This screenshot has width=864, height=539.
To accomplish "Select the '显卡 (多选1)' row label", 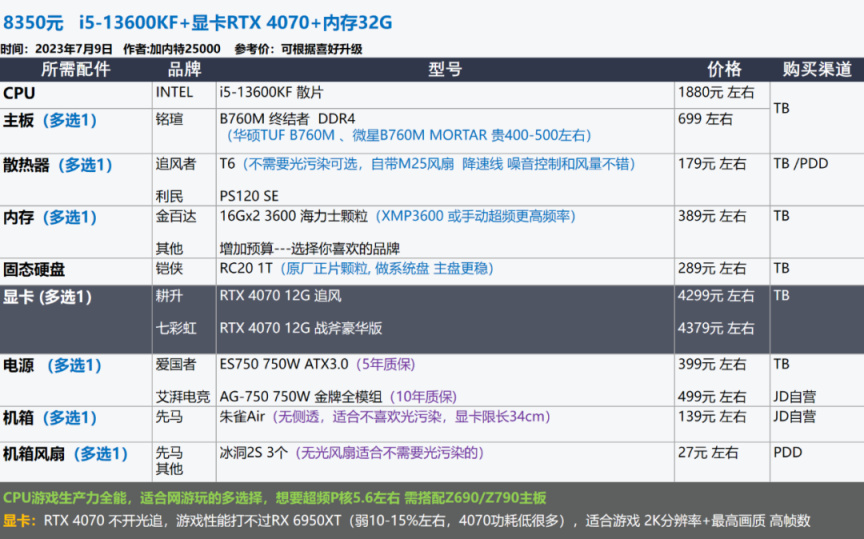I will click(x=47, y=297).
